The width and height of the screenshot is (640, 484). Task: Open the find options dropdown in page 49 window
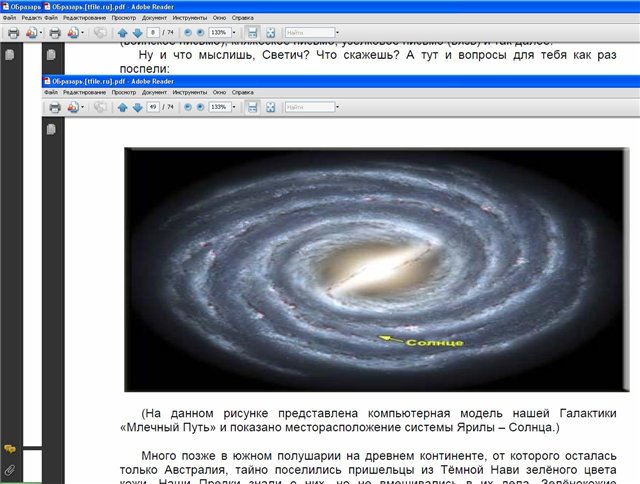pyautogui.click(x=338, y=107)
